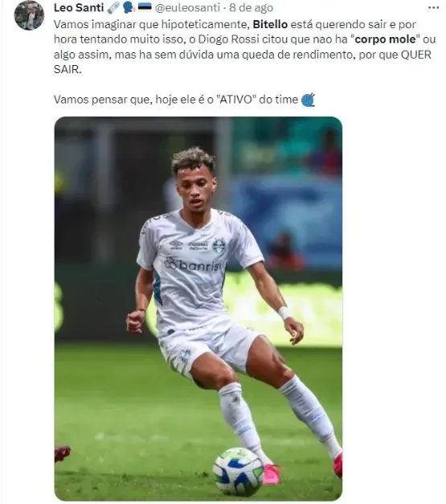Image resolution: width=446 pixels, height=504 pixels.
Task: Open the attached photo of the player
Action: [x=198, y=308]
